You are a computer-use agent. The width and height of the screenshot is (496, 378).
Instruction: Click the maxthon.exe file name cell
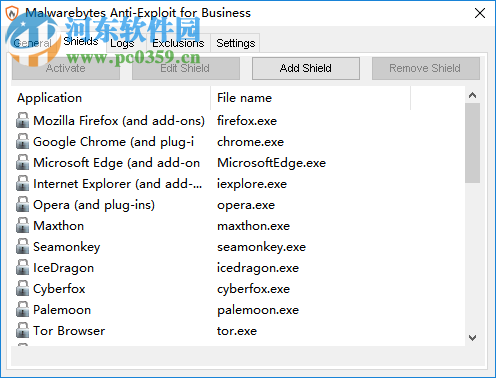[254, 226]
